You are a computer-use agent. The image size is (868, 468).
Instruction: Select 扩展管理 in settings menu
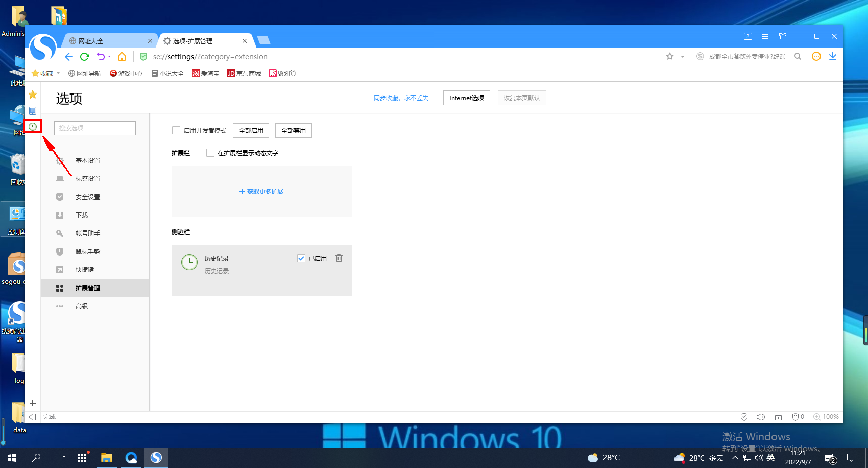coord(95,288)
